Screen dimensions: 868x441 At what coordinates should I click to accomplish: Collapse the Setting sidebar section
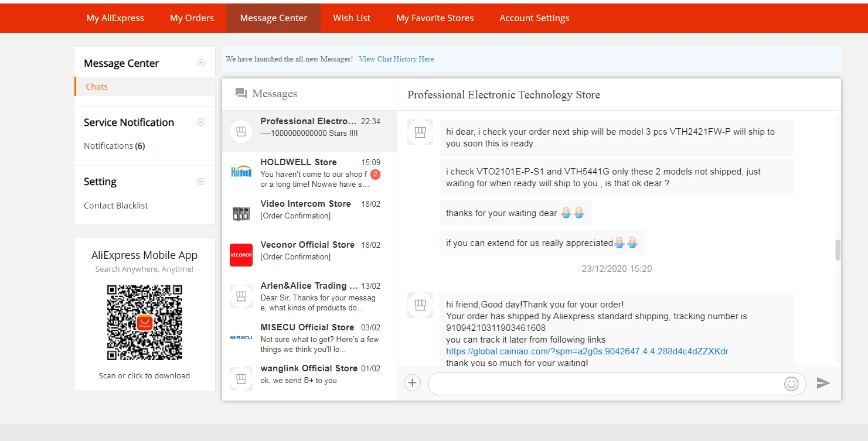tap(201, 182)
